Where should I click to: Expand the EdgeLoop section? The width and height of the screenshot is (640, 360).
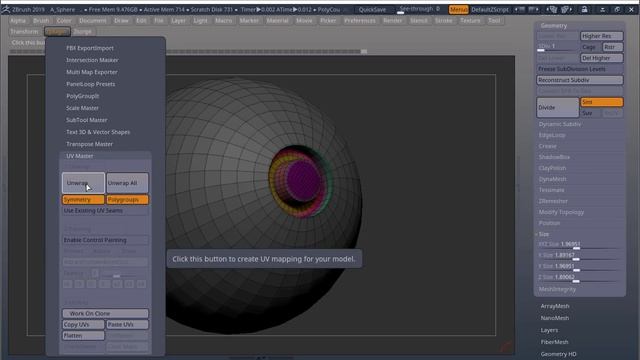pos(552,135)
